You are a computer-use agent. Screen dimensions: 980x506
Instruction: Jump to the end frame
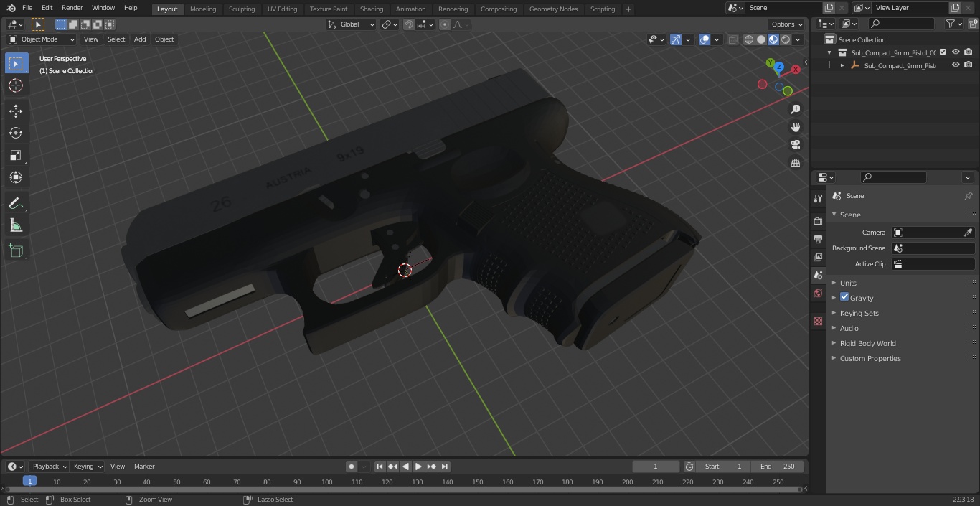(444, 467)
